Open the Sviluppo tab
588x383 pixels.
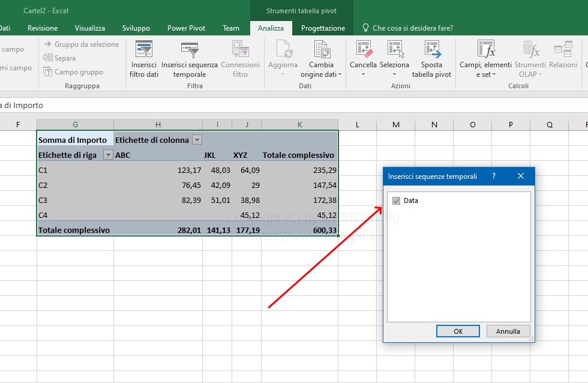[136, 28]
